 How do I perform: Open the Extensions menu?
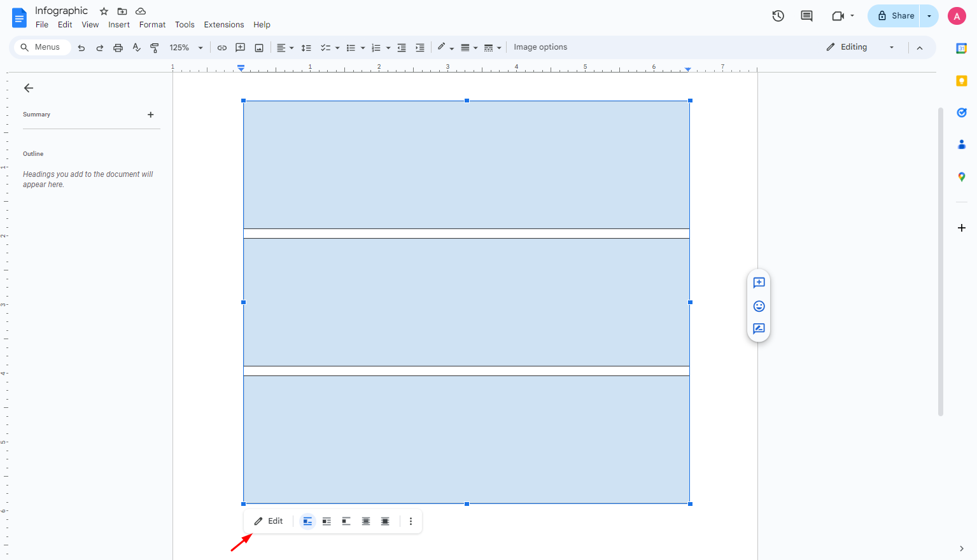(224, 24)
